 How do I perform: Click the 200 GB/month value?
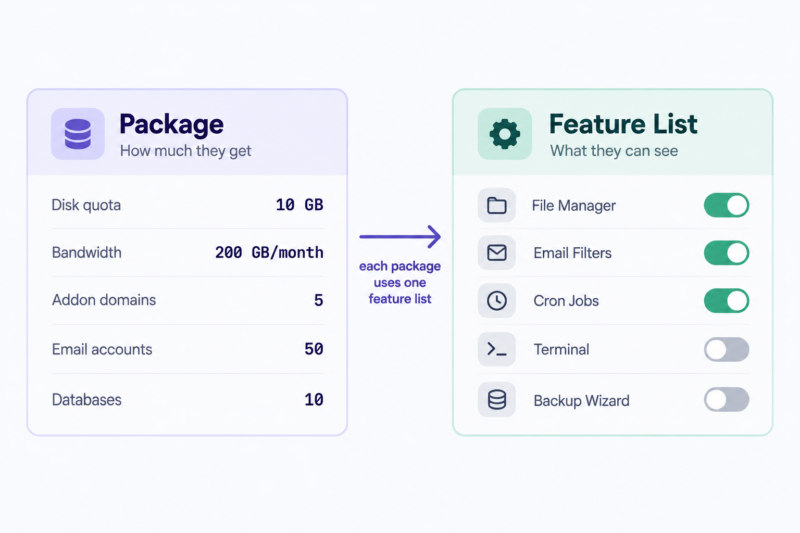tap(269, 252)
